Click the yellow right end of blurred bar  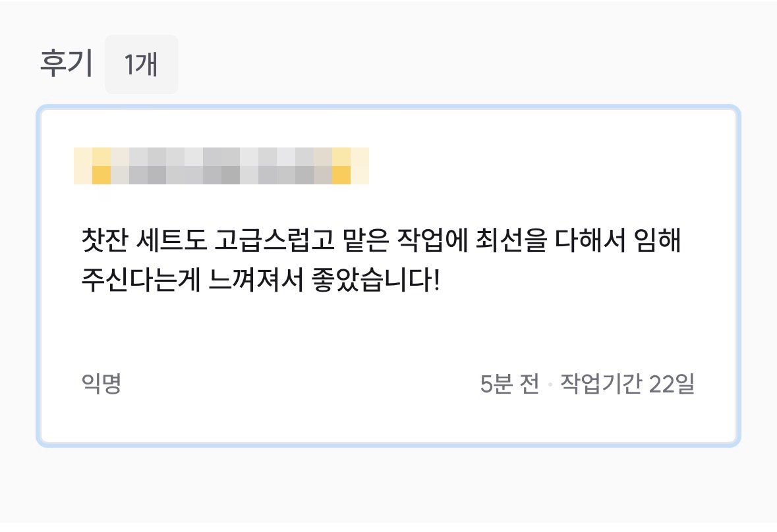click(x=341, y=167)
